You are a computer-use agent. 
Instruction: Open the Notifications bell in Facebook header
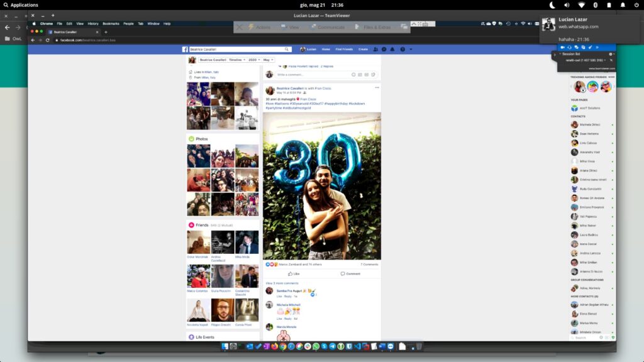(x=392, y=49)
